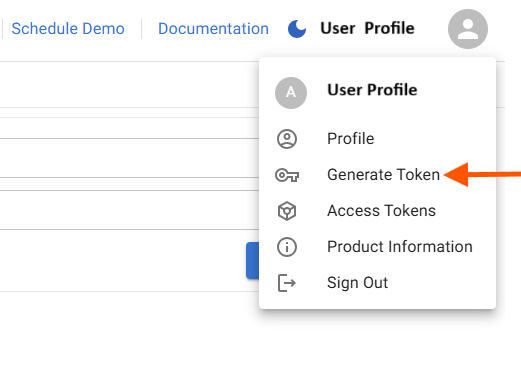Click the key icon beside Generate Token
This screenshot has height=377, width=521.
(x=287, y=175)
